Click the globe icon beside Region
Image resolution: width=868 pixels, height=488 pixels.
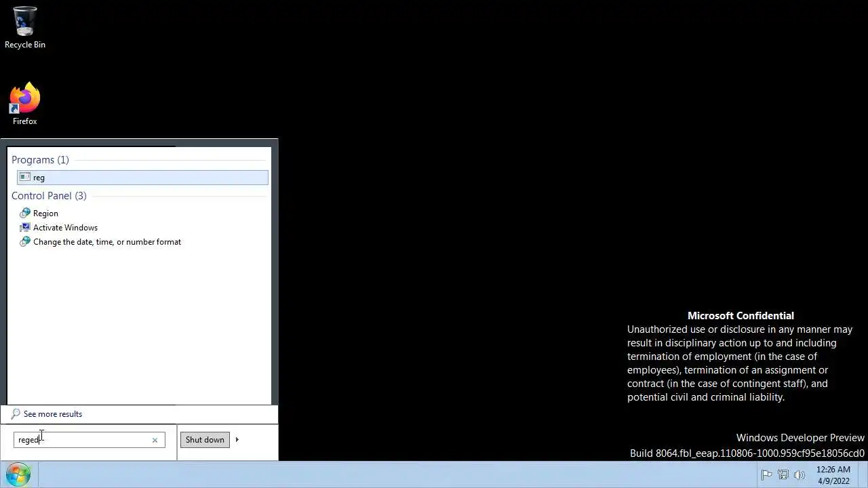[x=25, y=213]
